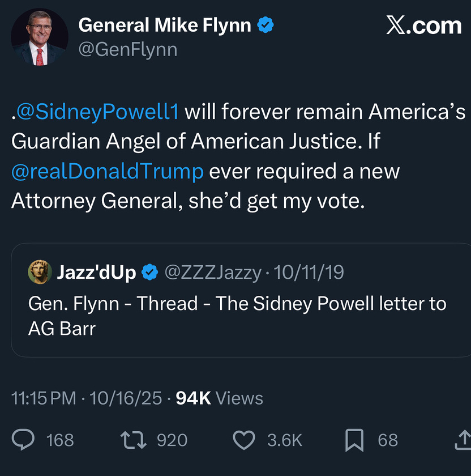The height and width of the screenshot is (476, 471).
Task: Select the General Mike Flynn display name
Action: click(164, 25)
